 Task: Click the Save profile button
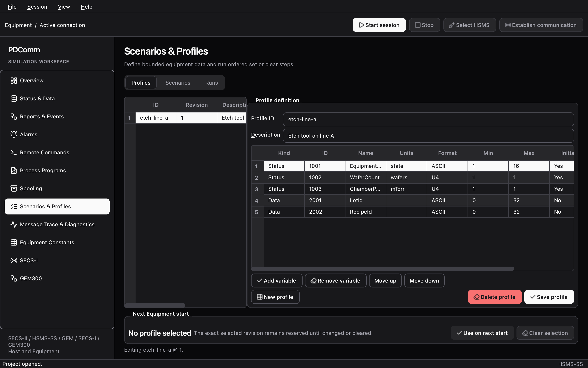[549, 297]
